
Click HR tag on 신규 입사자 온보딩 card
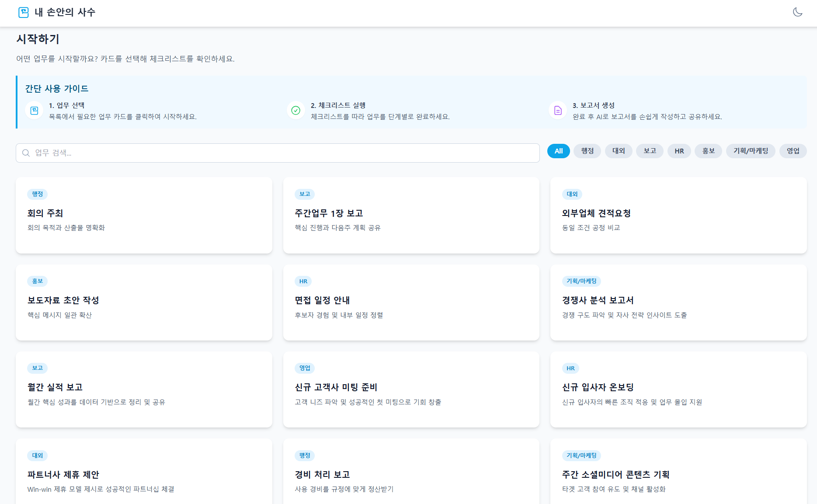pyautogui.click(x=570, y=368)
